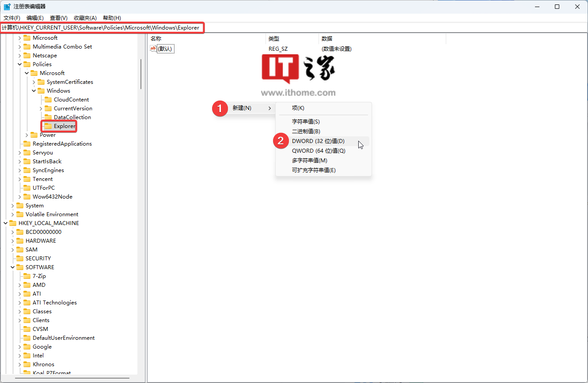The width and height of the screenshot is (588, 383).
Task: Open the 文件(F) menu
Action: pos(12,18)
